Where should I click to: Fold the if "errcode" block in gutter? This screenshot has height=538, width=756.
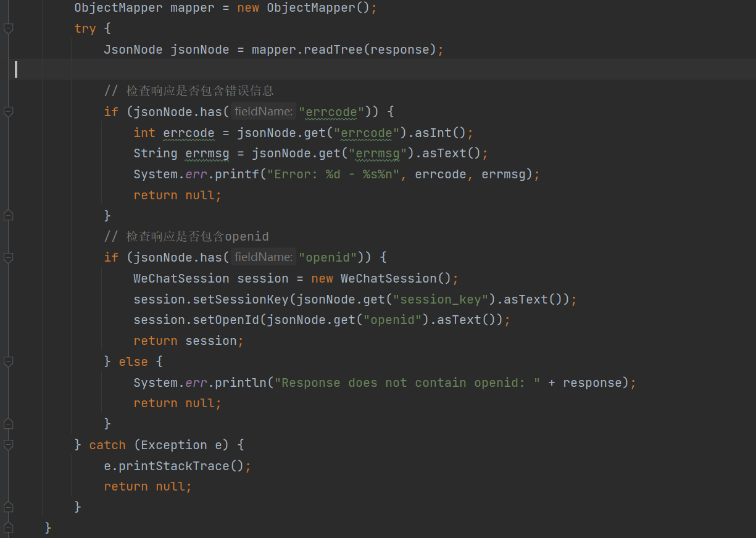8,112
